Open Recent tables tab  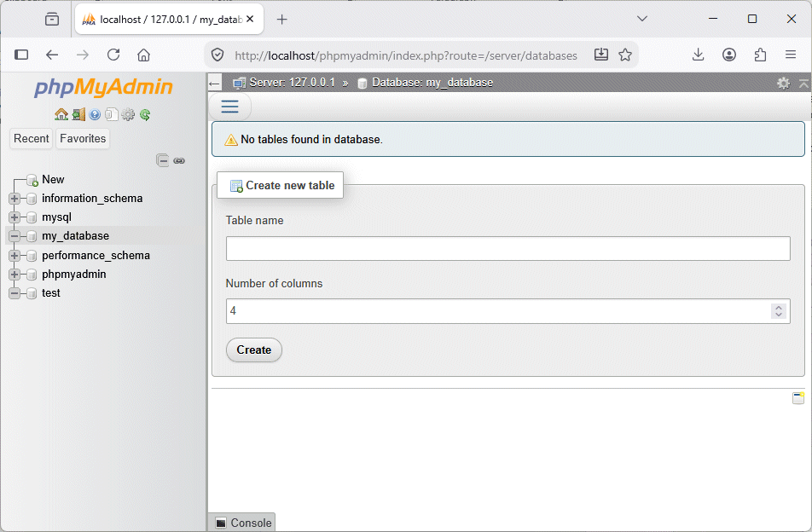pos(31,139)
